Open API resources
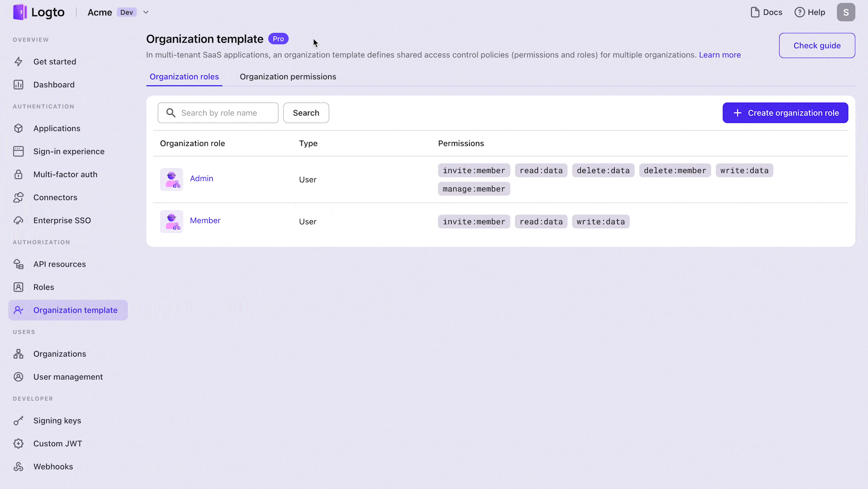868x489 pixels. (59, 264)
